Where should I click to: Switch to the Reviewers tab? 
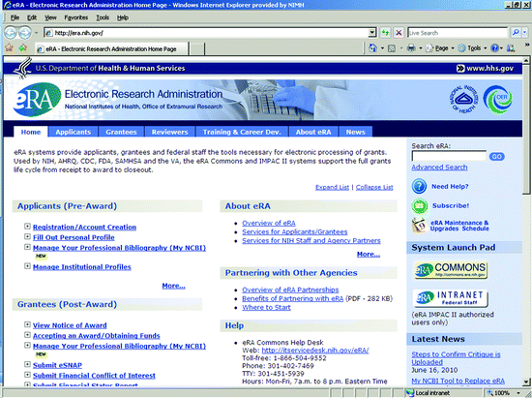click(x=169, y=132)
